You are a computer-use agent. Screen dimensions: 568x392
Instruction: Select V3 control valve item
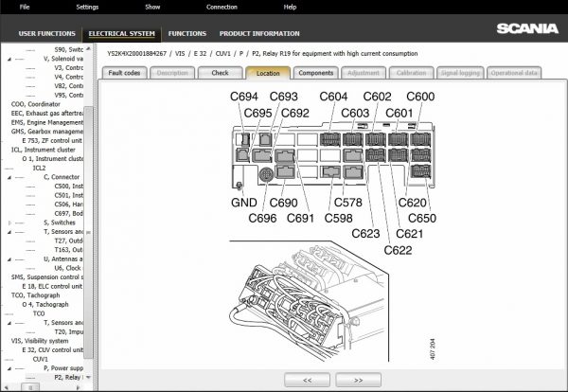coord(68,68)
